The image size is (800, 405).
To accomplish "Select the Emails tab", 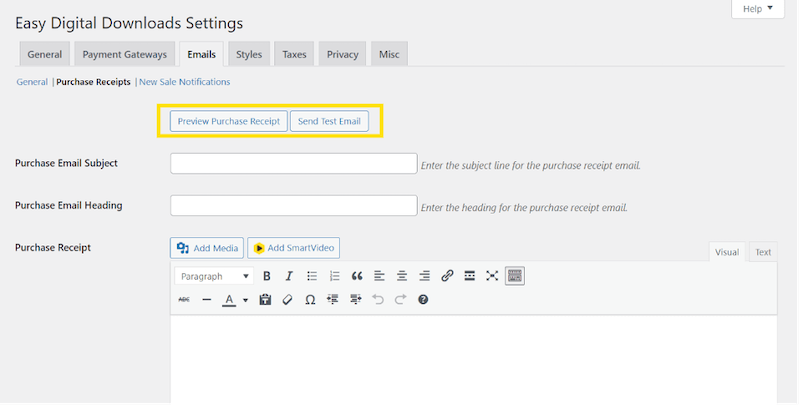I will pos(202,54).
